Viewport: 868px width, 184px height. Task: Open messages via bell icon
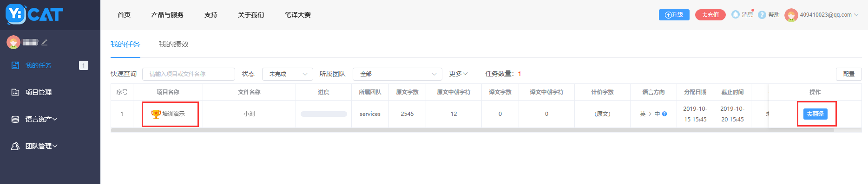[736, 14]
